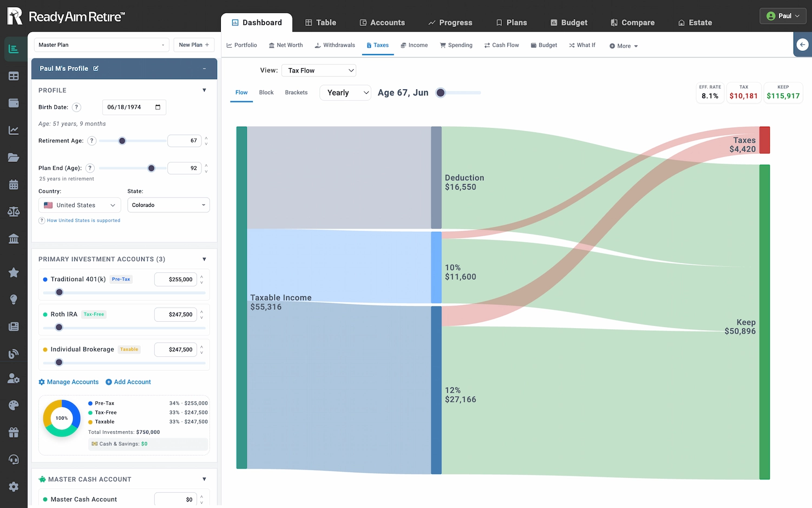Click the Manage Accounts link
812x508 pixels.
69,382
